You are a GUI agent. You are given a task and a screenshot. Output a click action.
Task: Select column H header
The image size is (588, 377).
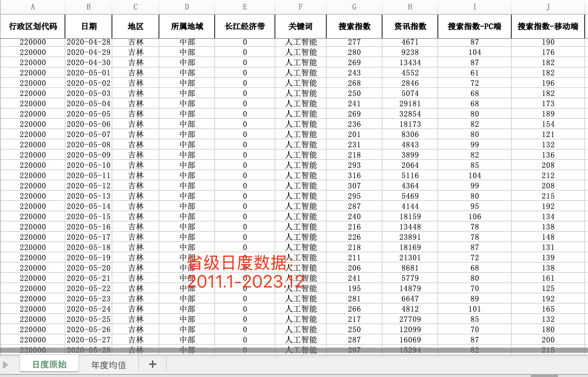coord(410,7)
